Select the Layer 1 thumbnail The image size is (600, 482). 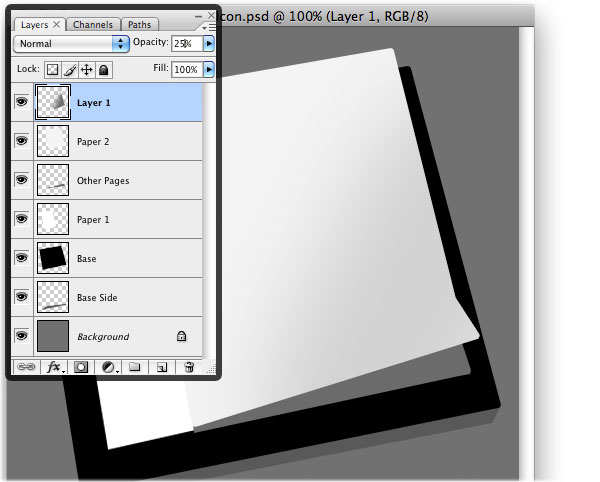(x=53, y=102)
